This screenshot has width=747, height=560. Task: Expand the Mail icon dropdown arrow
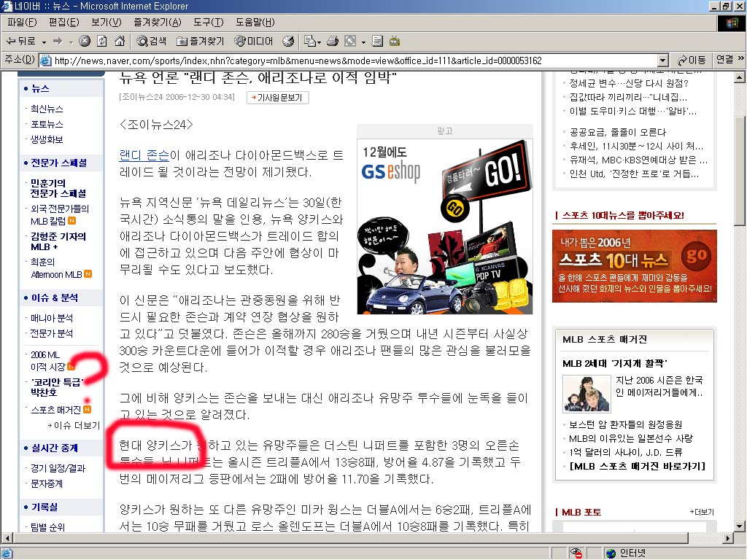[x=318, y=42]
